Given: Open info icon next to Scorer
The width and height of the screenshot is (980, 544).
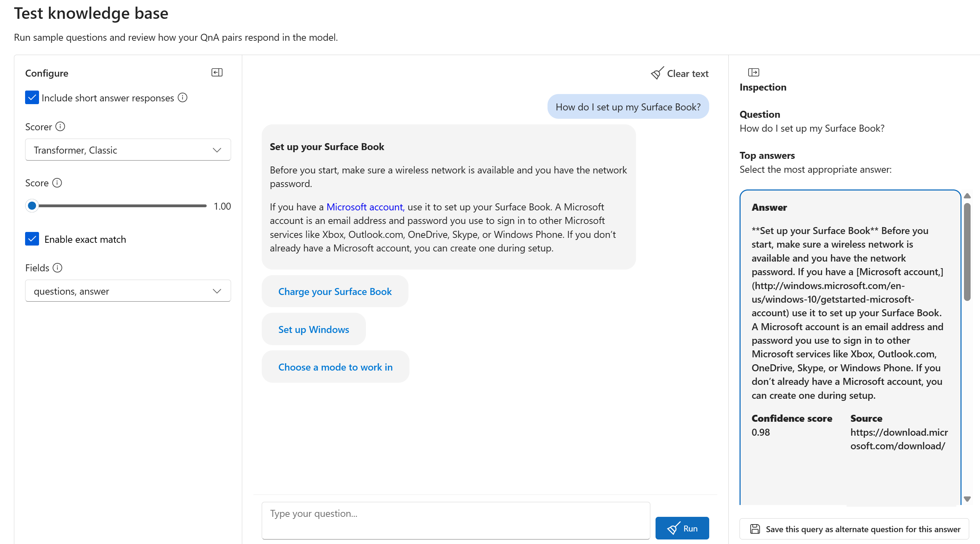Looking at the screenshot, I should (x=60, y=126).
